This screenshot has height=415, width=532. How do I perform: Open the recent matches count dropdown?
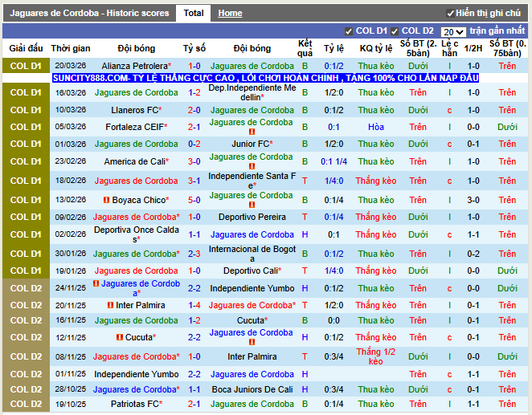click(x=452, y=31)
